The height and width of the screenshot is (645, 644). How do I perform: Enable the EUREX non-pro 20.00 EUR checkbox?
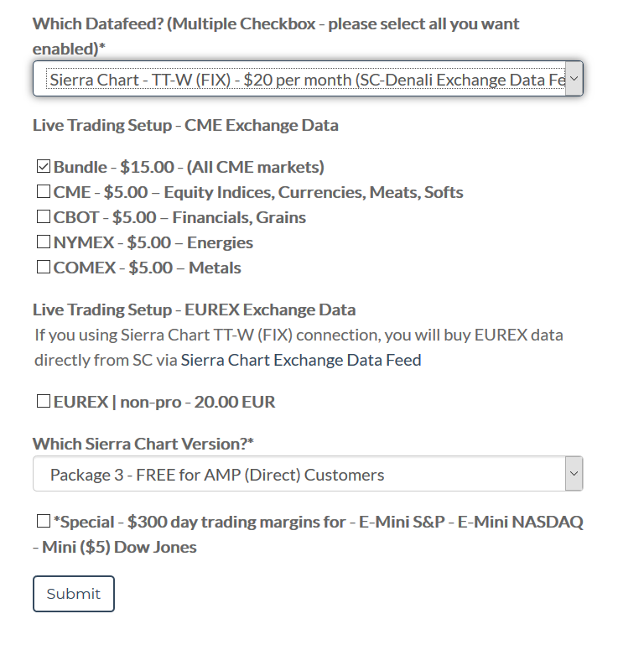click(x=44, y=402)
